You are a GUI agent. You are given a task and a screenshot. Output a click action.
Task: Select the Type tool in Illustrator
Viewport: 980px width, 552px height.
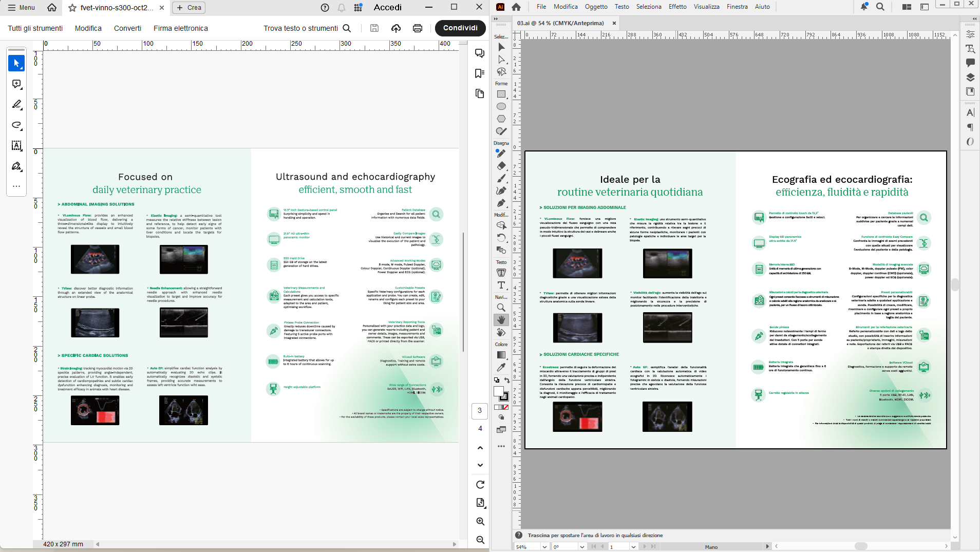[501, 285]
